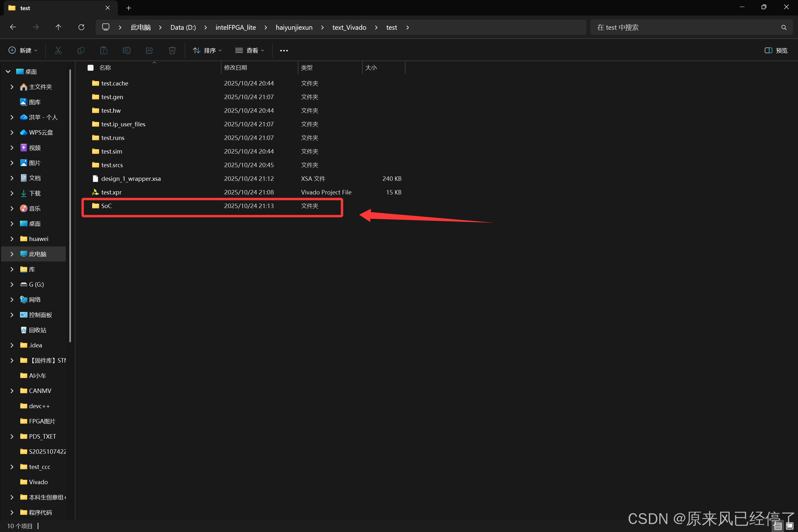This screenshot has width=798, height=532.
Task: Click text_Vivado in the address path
Action: click(x=349, y=27)
